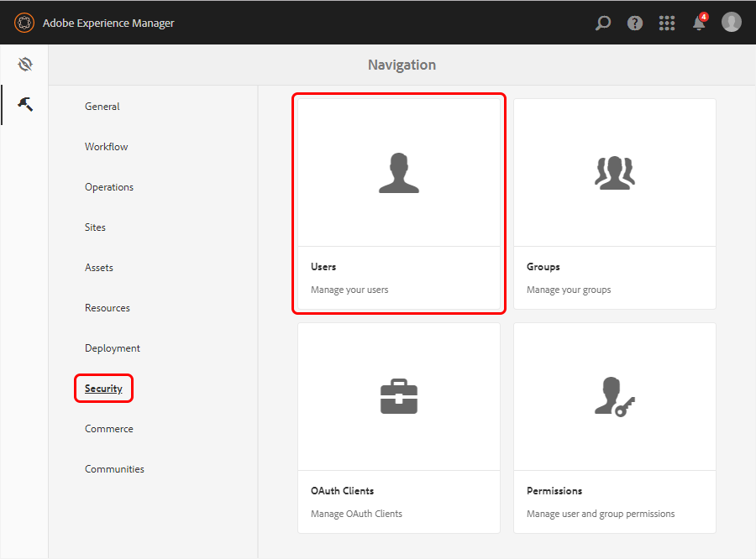Click the Adobe Experience Manager logo icon
This screenshot has width=756, height=559.
coord(24,23)
